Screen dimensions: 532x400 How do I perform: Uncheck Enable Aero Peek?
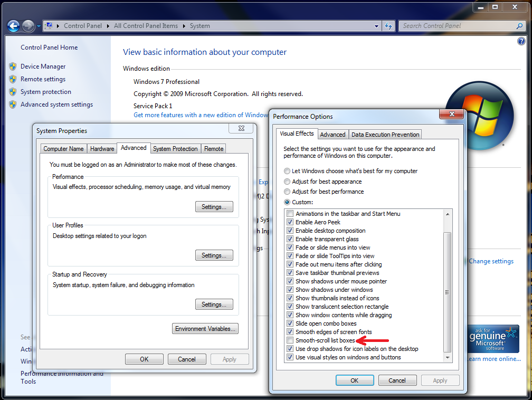tap(290, 222)
